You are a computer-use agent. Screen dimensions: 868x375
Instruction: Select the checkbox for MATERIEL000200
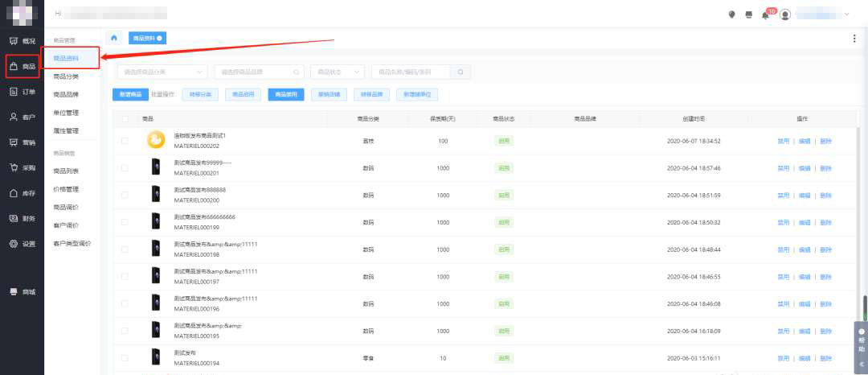coord(125,196)
